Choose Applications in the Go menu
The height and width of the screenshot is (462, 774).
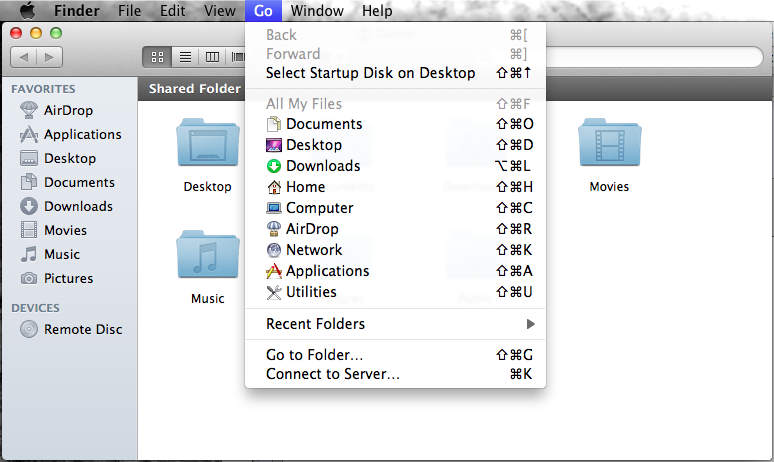click(x=395, y=271)
